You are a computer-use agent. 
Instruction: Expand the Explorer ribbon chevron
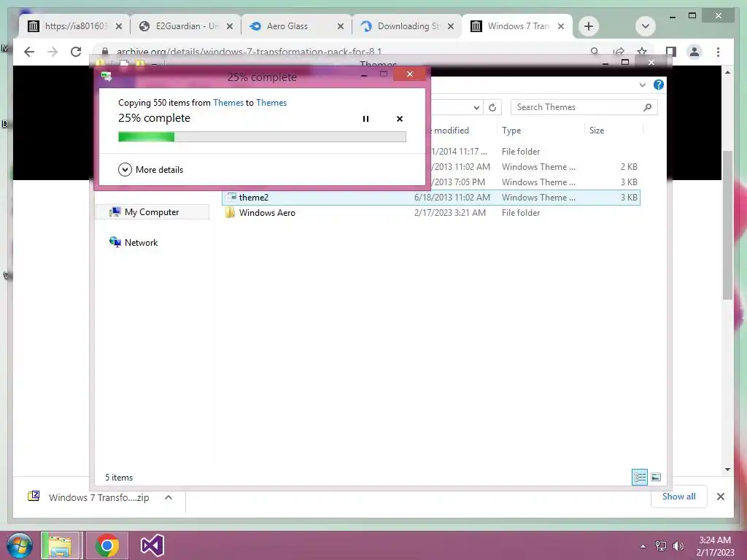(x=642, y=85)
